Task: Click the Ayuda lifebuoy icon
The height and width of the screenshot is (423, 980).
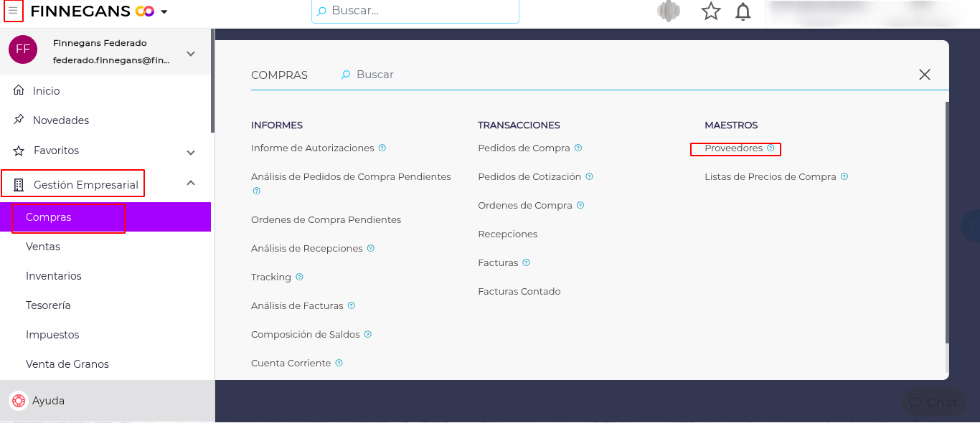Action: point(19,401)
